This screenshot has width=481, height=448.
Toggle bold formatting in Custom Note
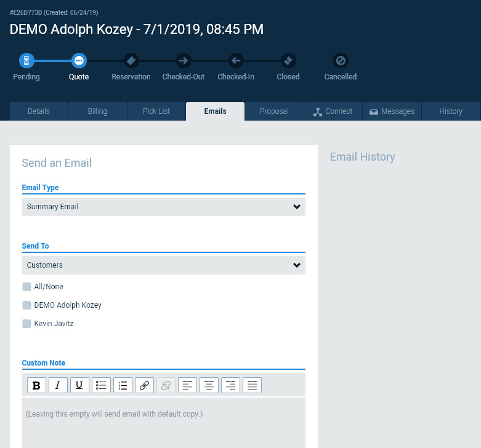36,385
